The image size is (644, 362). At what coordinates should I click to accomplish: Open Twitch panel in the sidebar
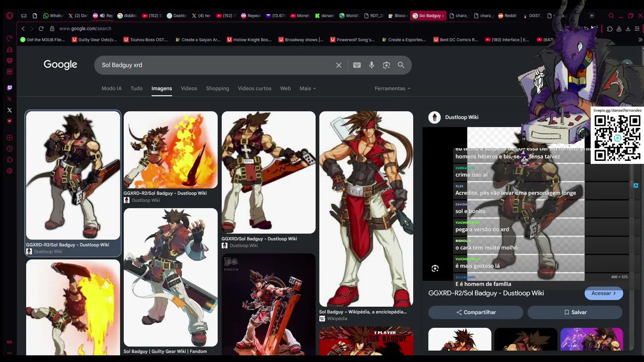pyautogui.click(x=9, y=88)
